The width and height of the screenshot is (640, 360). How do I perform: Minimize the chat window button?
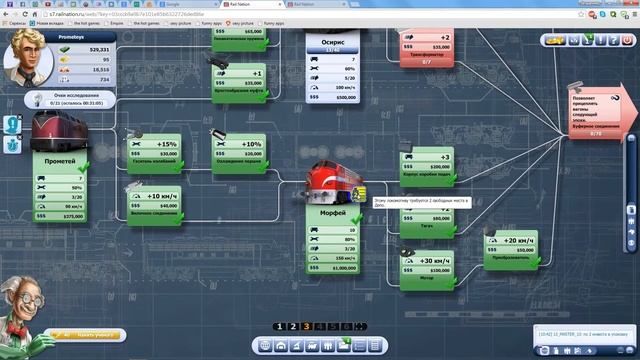point(620,351)
